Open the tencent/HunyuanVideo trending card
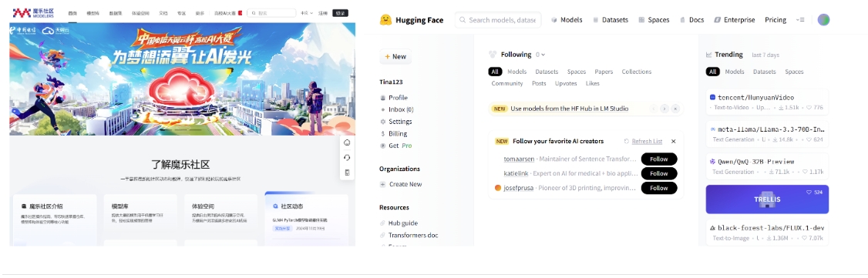Viewport: 868px width, 278px height. click(x=767, y=102)
